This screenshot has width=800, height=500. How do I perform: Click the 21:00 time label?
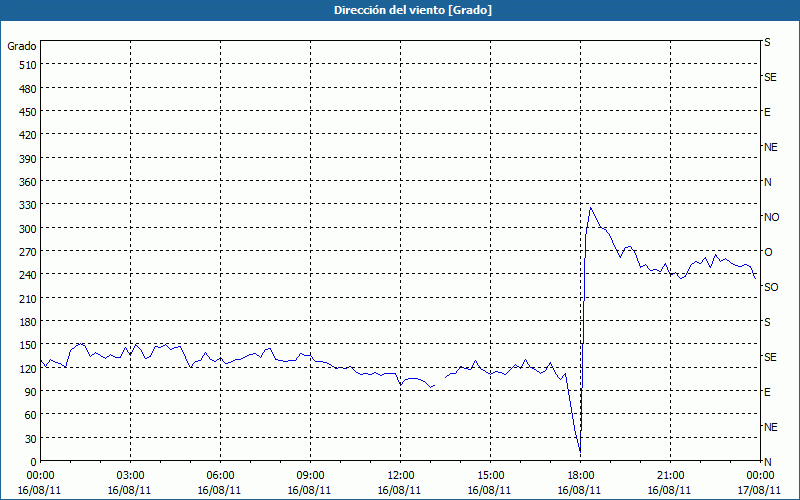pos(670,476)
